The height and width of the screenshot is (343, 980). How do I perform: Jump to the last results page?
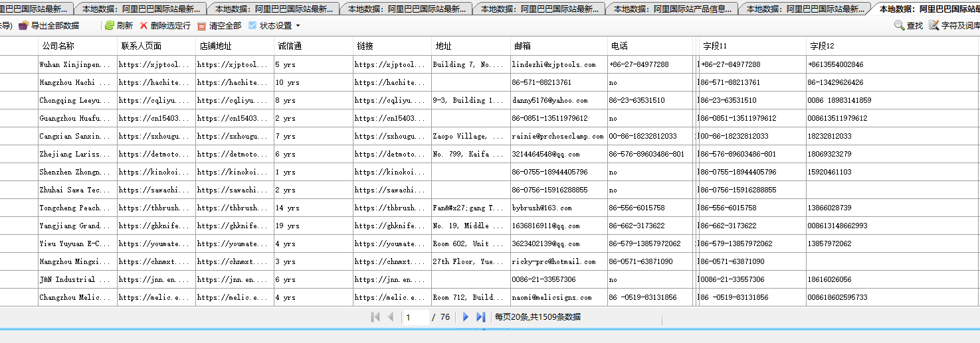481,317
